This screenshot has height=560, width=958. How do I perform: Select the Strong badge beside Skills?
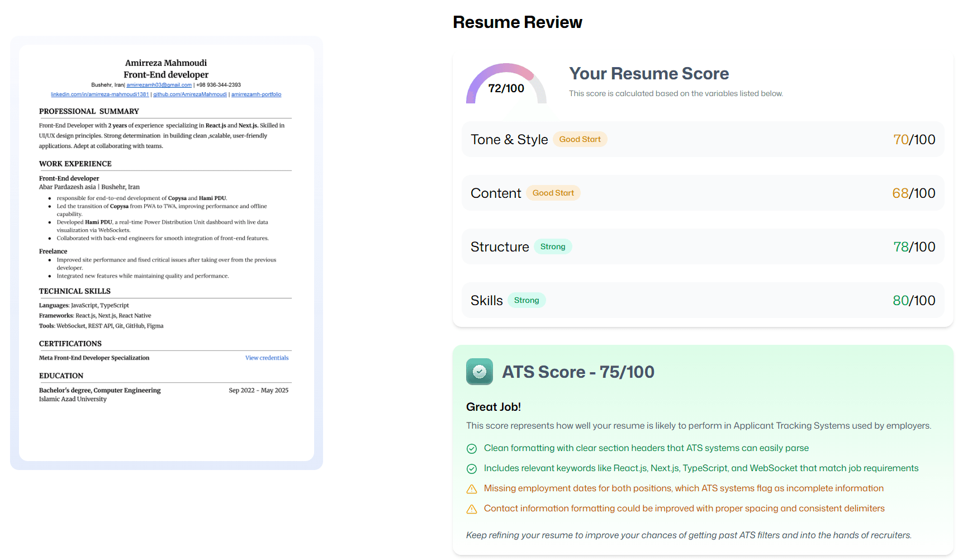coord(527,300)
